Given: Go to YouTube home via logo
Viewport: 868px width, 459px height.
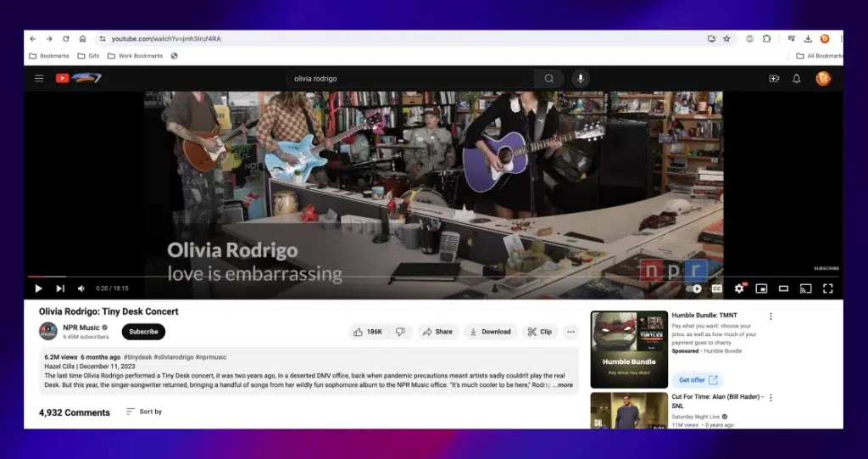Looking at the screenshot, I should click(x=79, y=78).
